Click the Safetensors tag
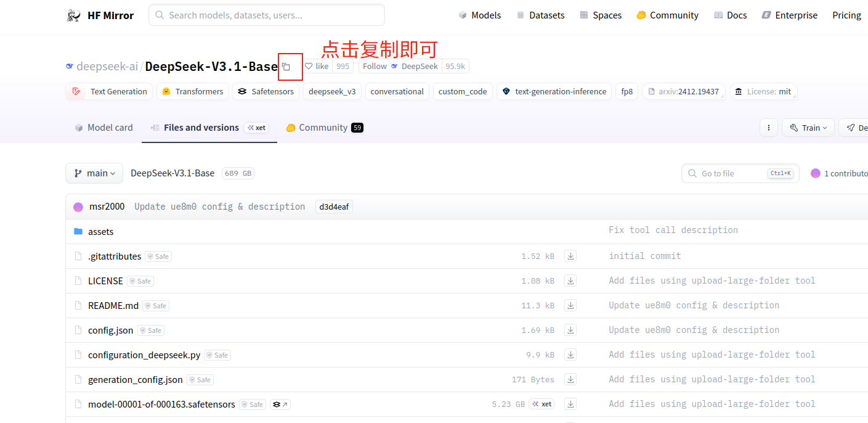868x423 pixels. coord(266,91)
